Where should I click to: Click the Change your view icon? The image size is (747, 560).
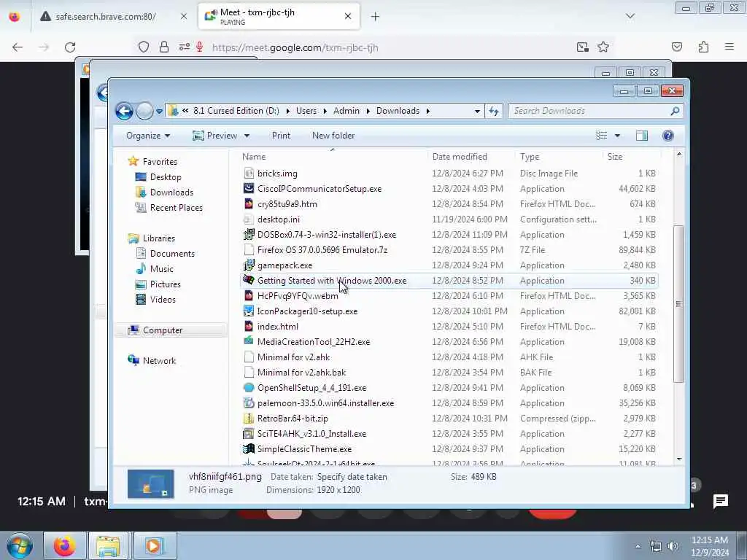tap(601, 136)
